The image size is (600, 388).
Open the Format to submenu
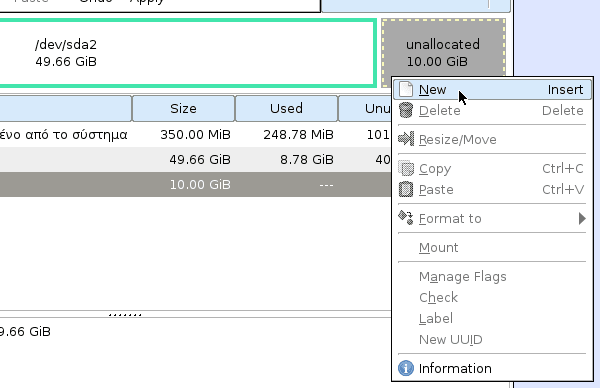(x=492, y=219)
